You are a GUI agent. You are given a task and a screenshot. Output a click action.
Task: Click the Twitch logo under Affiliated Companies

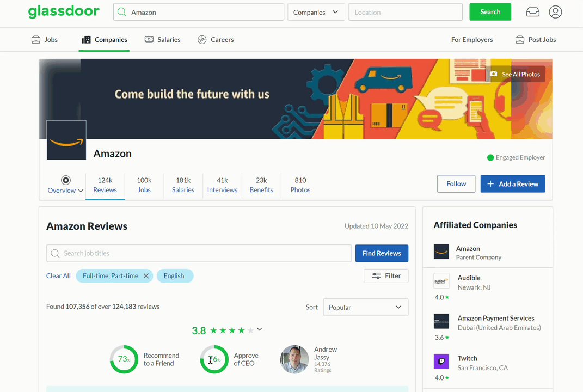point(441,361)
